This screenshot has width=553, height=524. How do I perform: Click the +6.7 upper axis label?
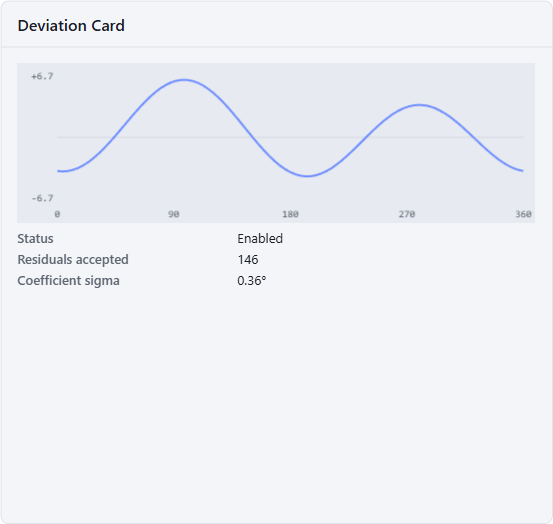(x=42, y=76)
